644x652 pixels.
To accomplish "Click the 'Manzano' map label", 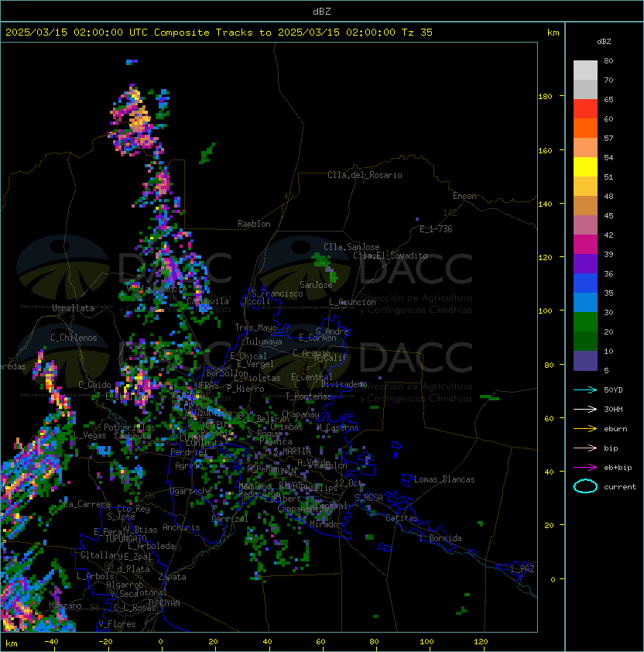I will point(65,606).
